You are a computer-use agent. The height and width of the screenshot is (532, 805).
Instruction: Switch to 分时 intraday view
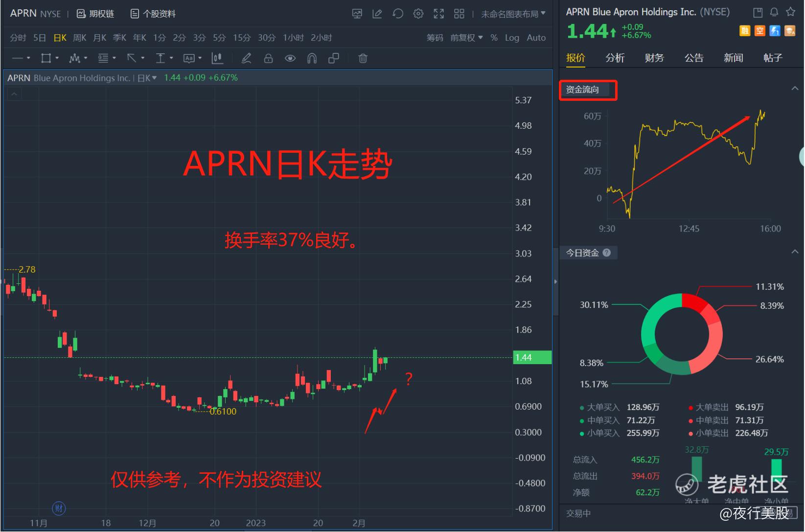[x=18, y=38]
